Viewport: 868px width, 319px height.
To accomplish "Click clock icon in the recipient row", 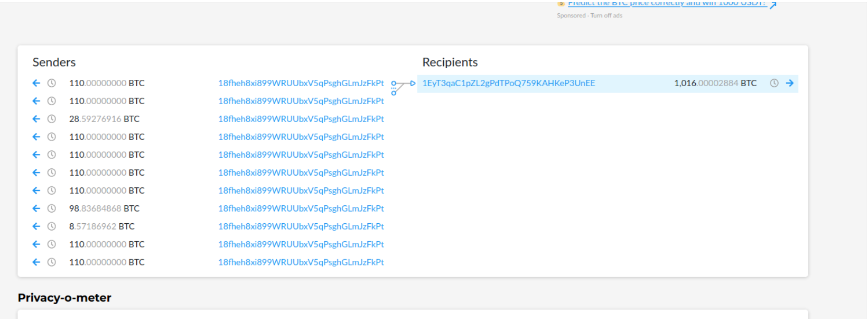I will [x=774, y=83].
